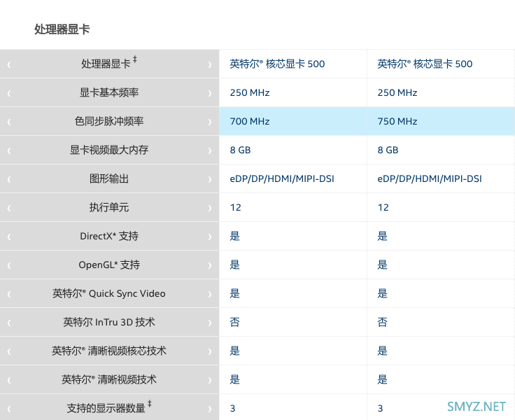Click the highlighted 750 MHz value
The height and width of the screenshot is (420, 515).
(397, 121)
